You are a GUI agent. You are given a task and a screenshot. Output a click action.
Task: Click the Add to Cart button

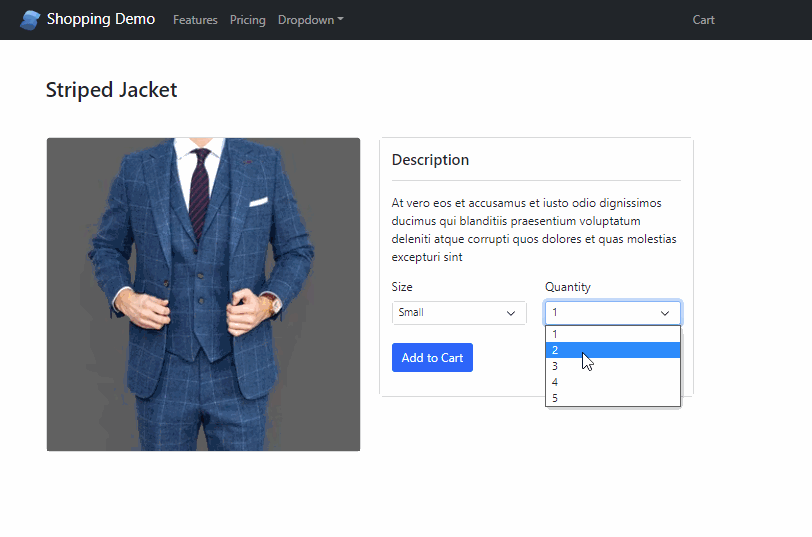click(432, 357)
